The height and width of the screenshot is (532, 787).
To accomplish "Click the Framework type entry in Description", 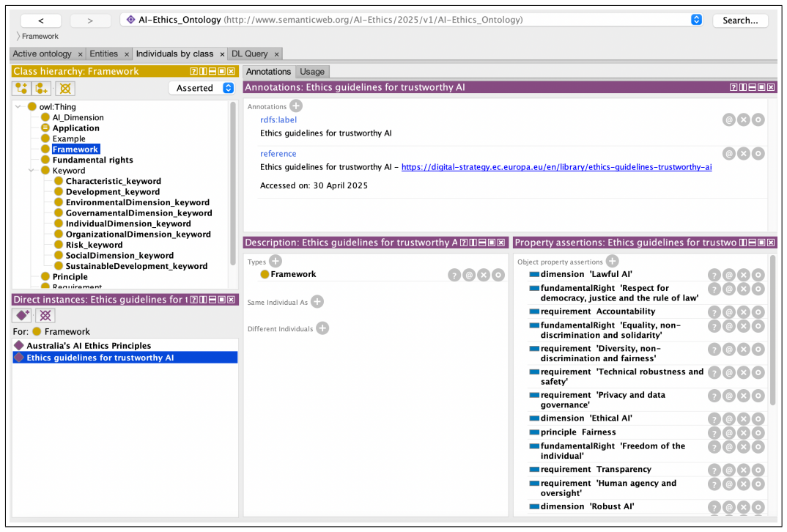I will pos(293,274).
